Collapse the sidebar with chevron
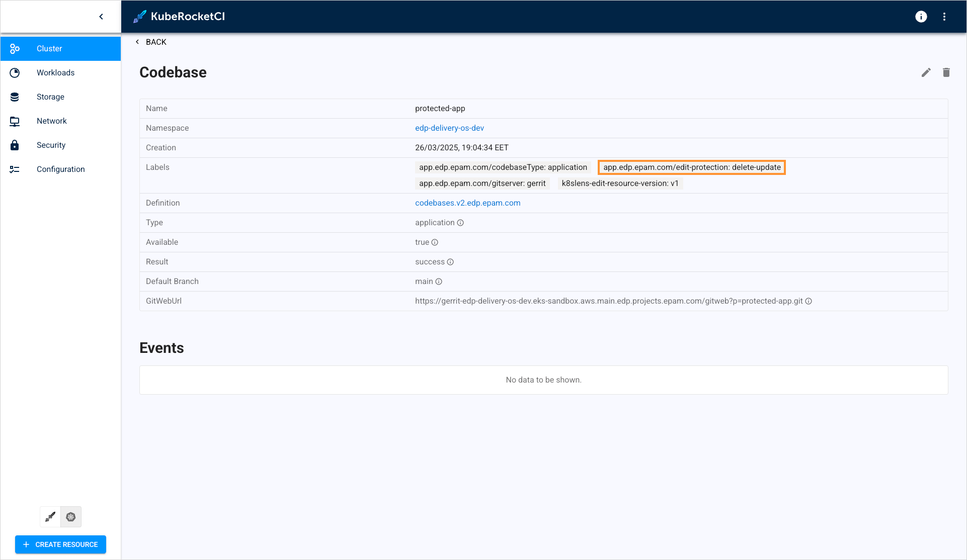 coord(101,17)
